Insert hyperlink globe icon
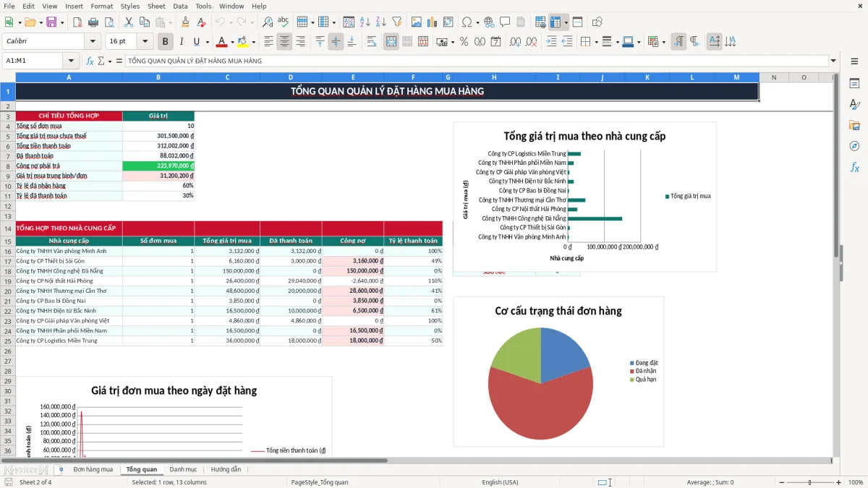Viewport: 868px width, 488px height. coord(489,22)
